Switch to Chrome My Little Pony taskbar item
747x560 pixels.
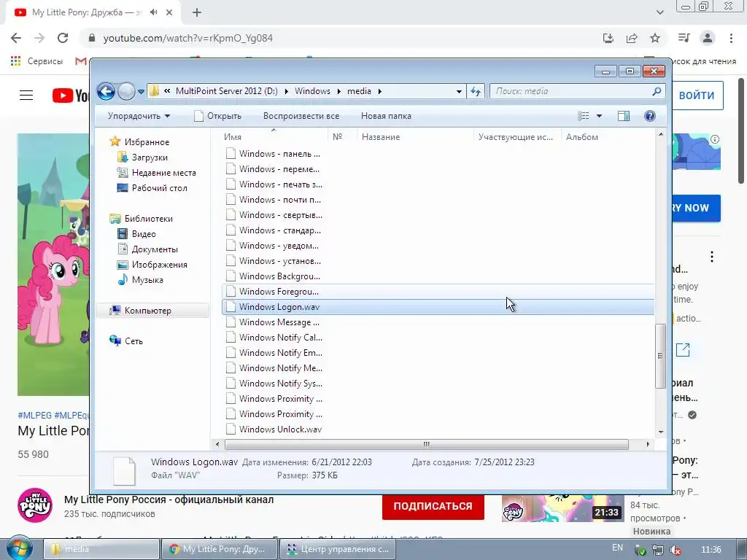pyautogui.click(x=219, y=549)
